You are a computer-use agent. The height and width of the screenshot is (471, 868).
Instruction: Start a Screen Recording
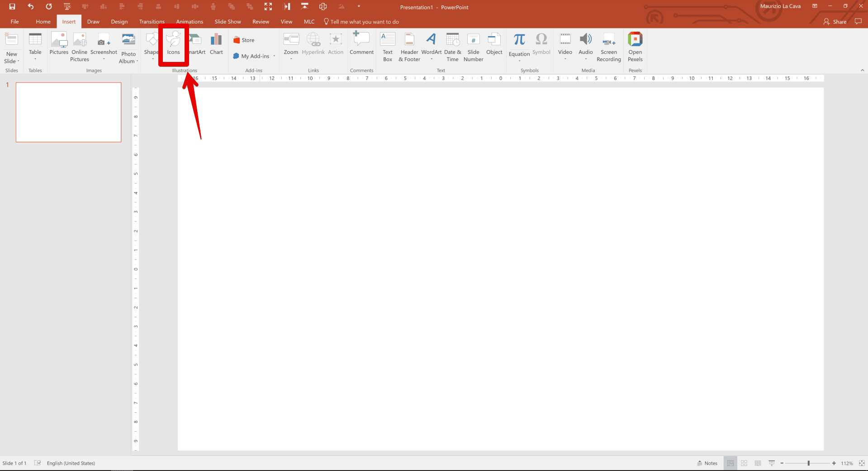608,47
